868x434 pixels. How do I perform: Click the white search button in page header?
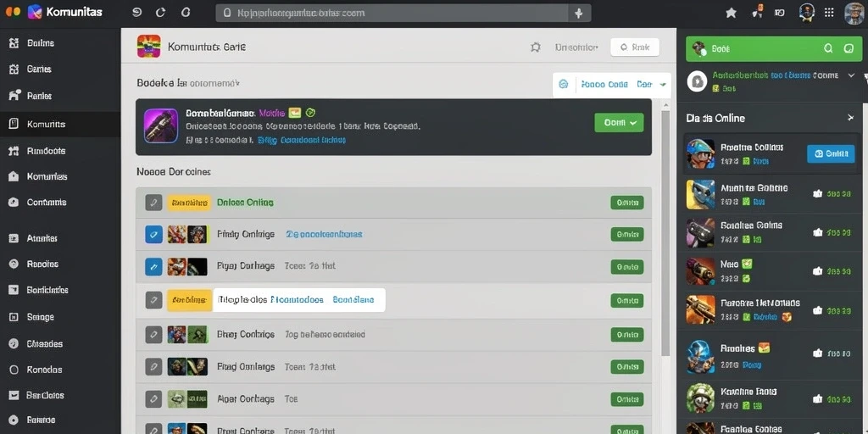[x=634, y=47]
